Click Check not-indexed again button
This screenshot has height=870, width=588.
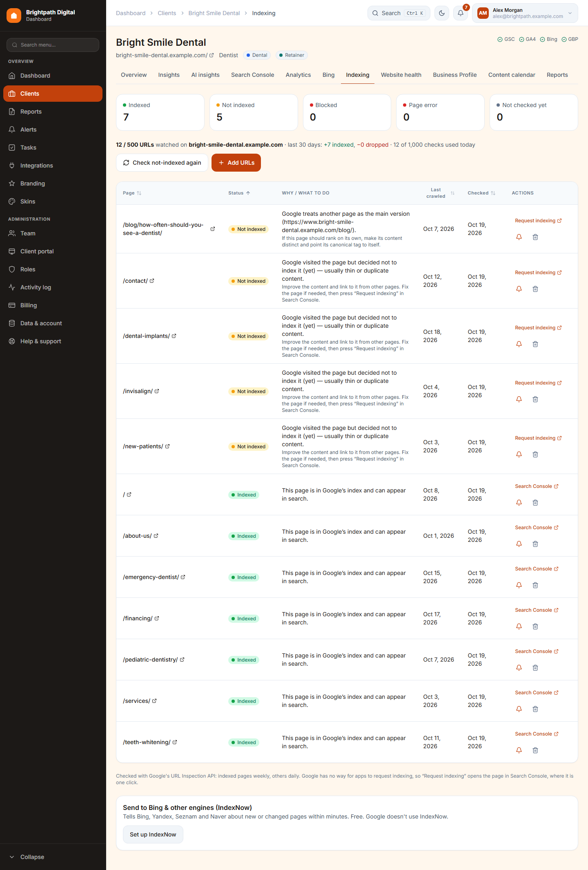click(x=162, y=163)
